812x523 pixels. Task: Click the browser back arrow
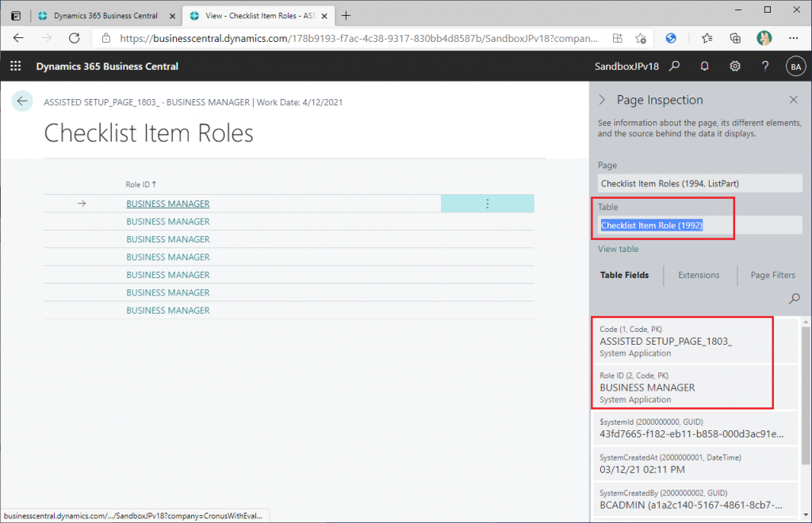tap(19, 38)
